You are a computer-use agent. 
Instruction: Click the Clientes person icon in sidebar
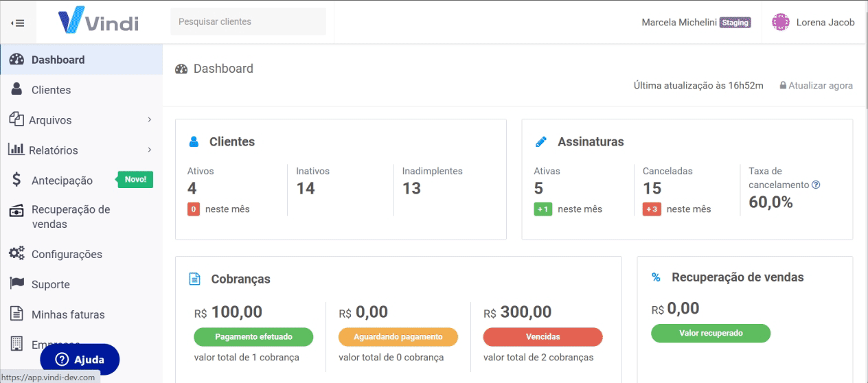point(17,89)
